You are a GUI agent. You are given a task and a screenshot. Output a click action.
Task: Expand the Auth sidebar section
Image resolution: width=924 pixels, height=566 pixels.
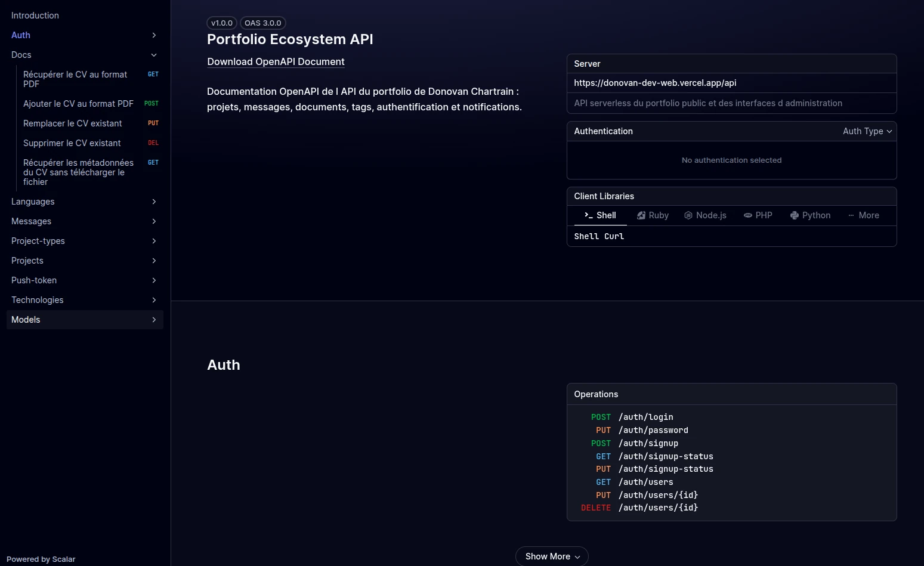click(x=154, y=35)
